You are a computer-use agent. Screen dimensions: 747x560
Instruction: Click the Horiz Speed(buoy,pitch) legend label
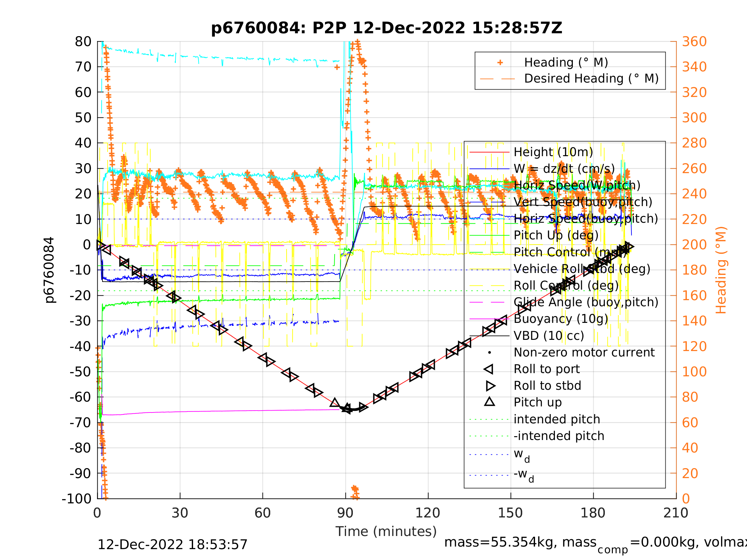(x=586, y=219)
